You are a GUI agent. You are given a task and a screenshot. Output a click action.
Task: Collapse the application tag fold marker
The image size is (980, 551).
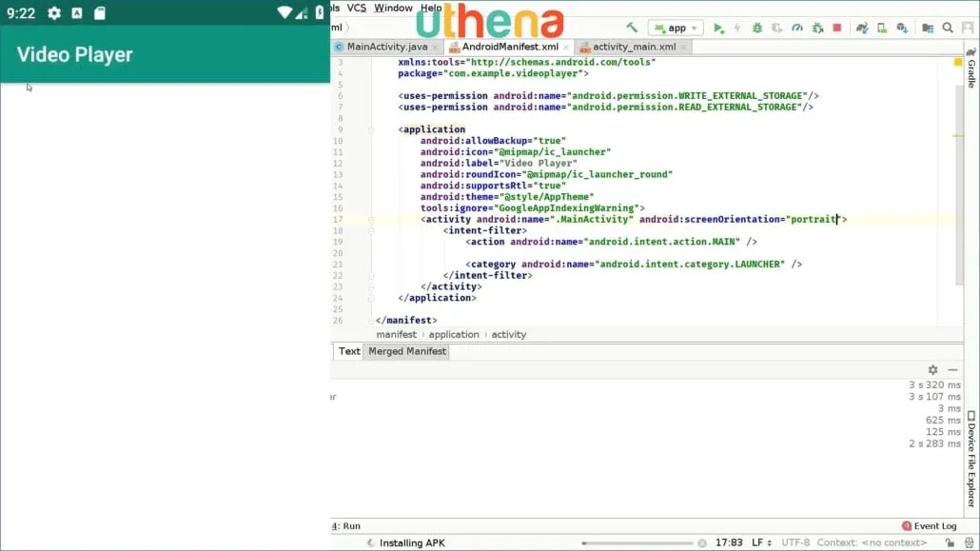(371, 130)
